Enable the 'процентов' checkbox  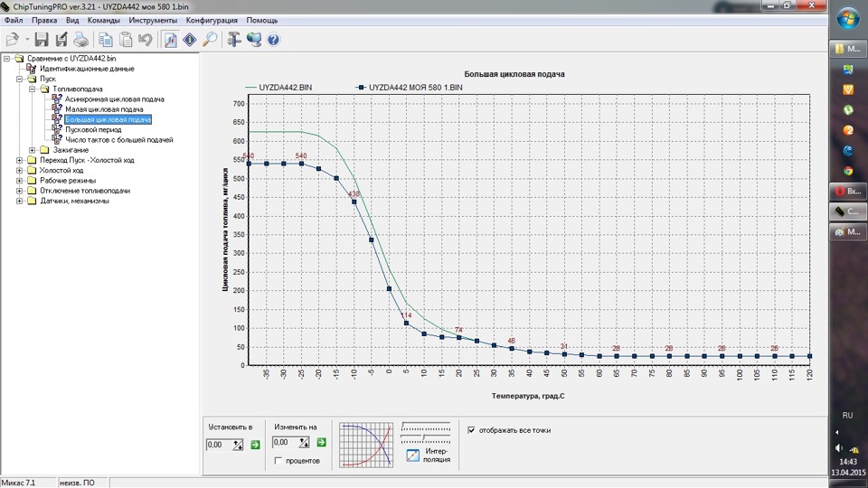pos(279,461)
